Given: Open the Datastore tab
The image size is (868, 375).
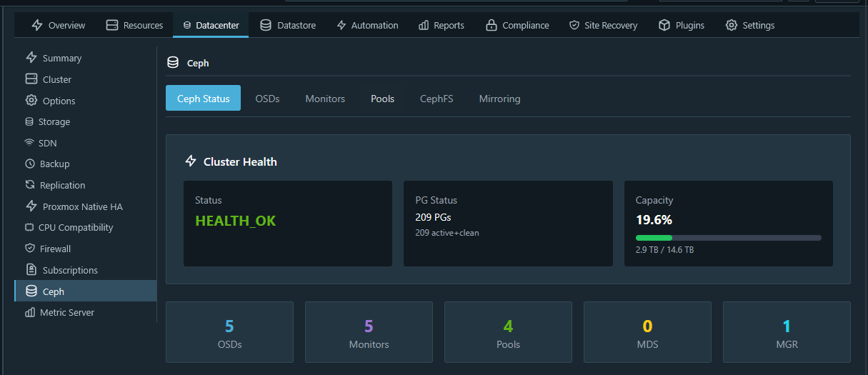Looking at the screenshot, I should (287, 25).
